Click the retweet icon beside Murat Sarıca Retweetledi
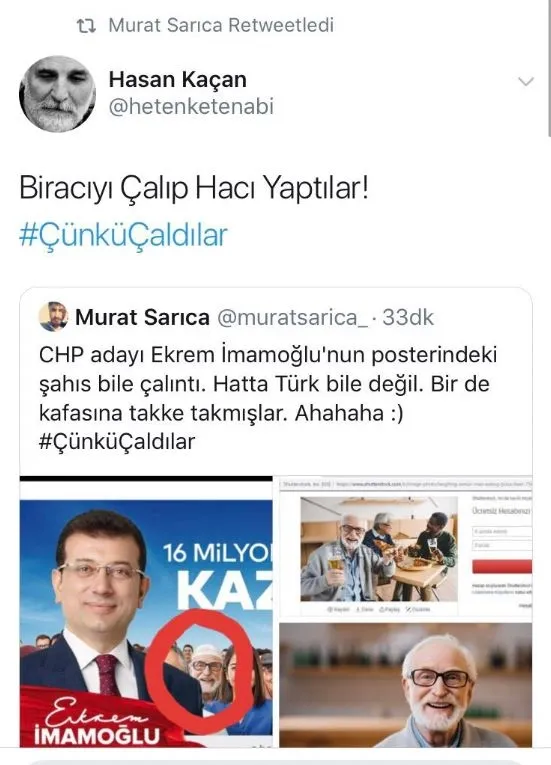 click(x=86, y=25)
